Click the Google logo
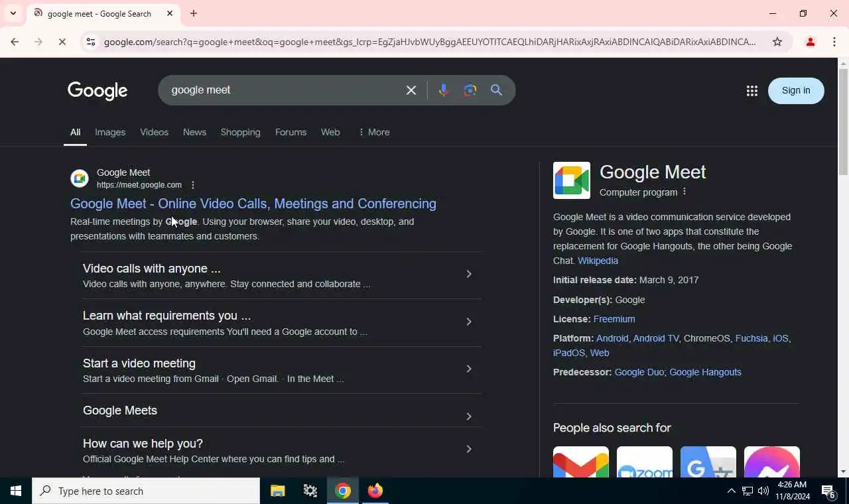849x504 pixels. pyautogui.click(x=98, y=91)
